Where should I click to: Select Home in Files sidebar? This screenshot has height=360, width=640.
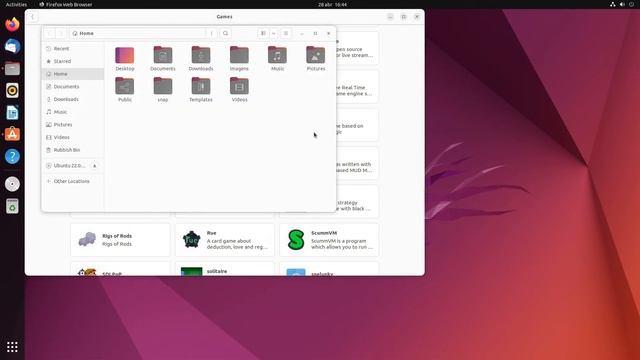(x=73, y=74)
